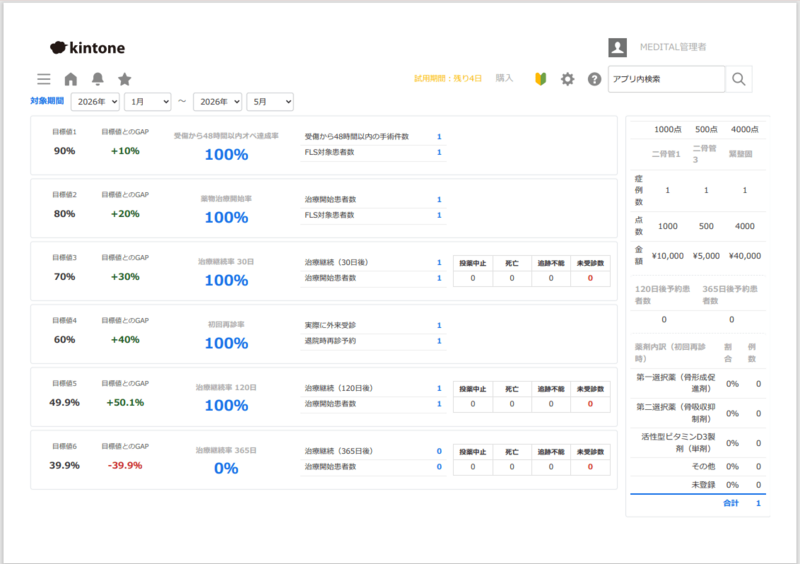Click the +50.1% GAP value
This screenshot has width=800, height=564.
point(125,403)
